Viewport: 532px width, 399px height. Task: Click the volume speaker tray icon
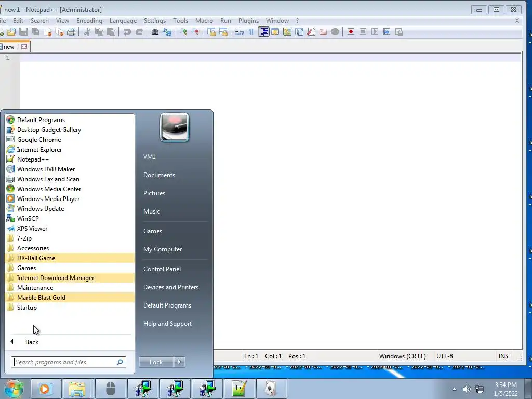coord(467,389)
